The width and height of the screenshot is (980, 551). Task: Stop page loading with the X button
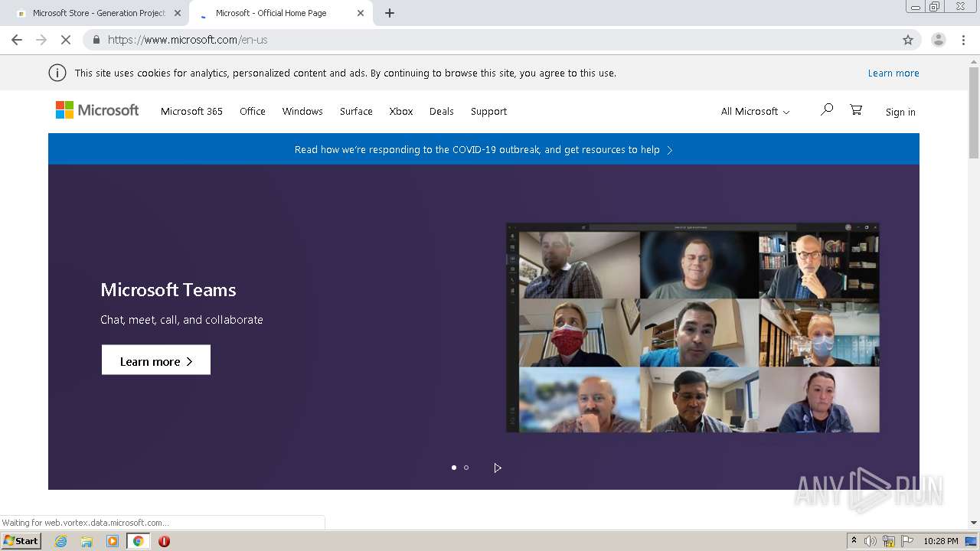[x=66, y=40]
